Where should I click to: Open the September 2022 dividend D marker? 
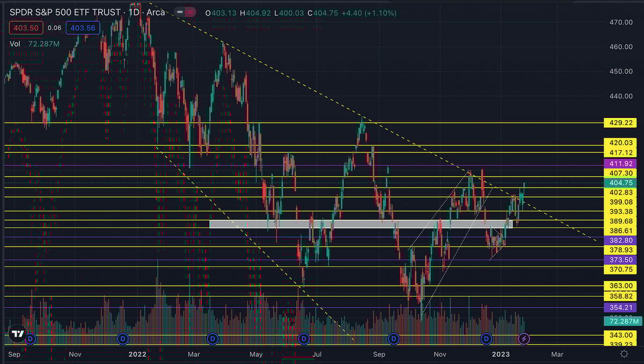394,338
